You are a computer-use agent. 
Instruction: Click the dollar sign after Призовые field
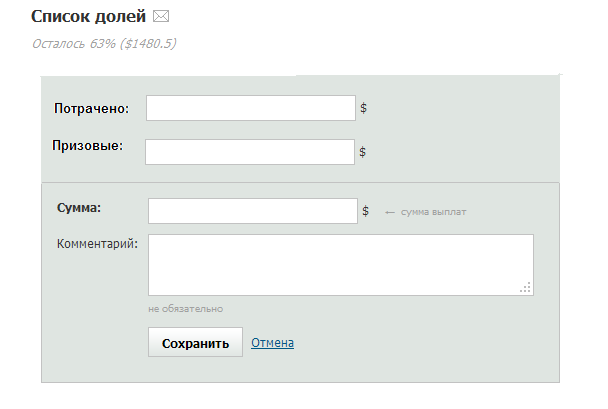(363, 152)
